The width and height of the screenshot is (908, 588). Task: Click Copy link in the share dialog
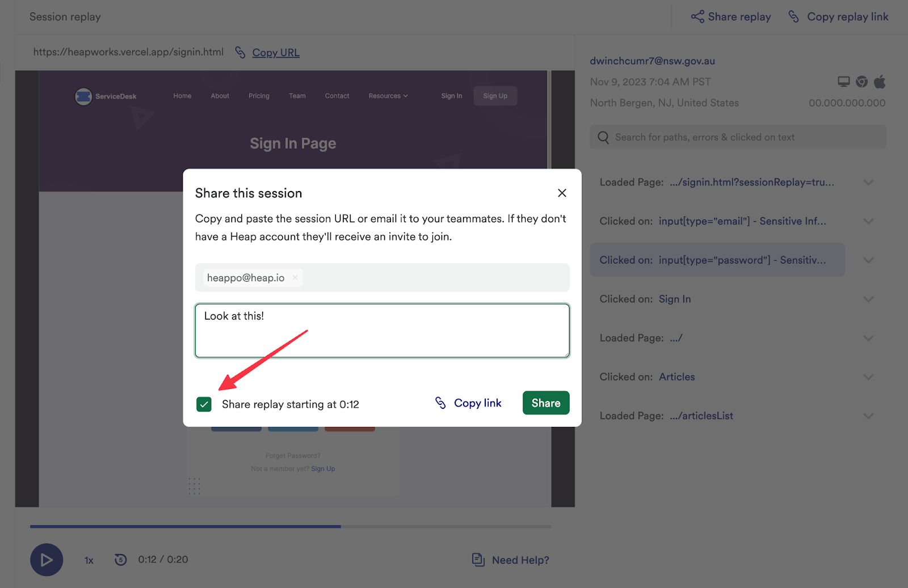[469, 403]
